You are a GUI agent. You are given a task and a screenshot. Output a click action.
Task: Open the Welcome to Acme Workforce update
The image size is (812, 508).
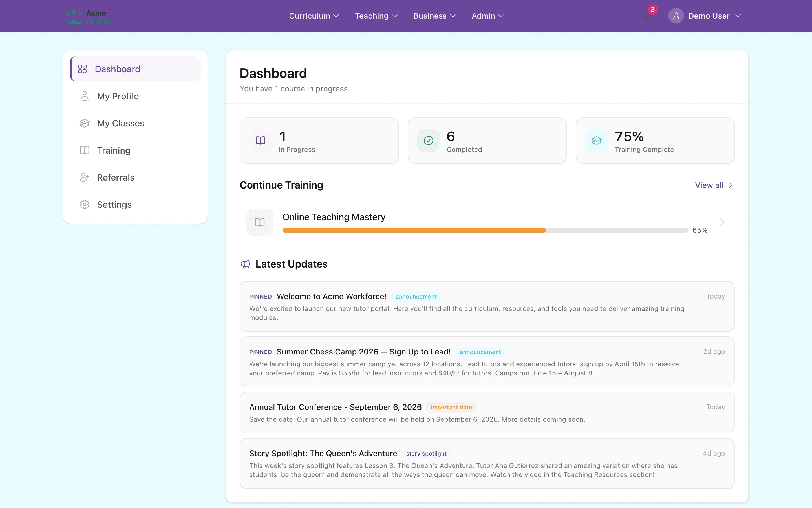[487, 306]
